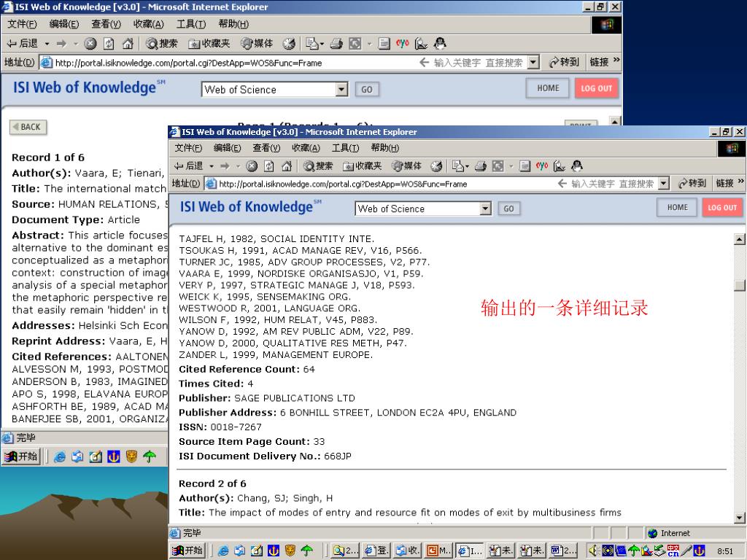Click Search (搜索) in back window toolbar
Screen dimensions: 747x560
point(161,44)
